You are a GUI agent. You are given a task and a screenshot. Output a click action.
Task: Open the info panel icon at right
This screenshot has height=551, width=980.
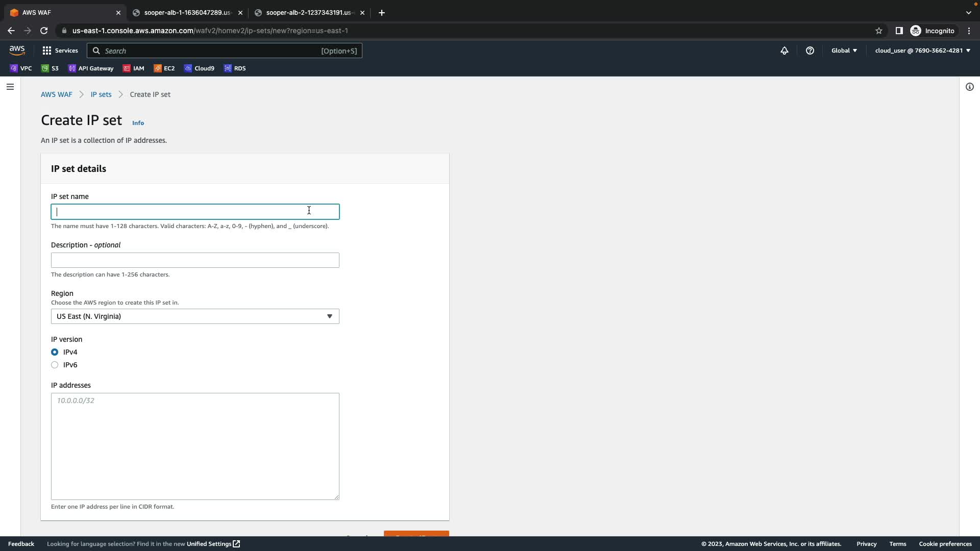click(x=969, y=87)
